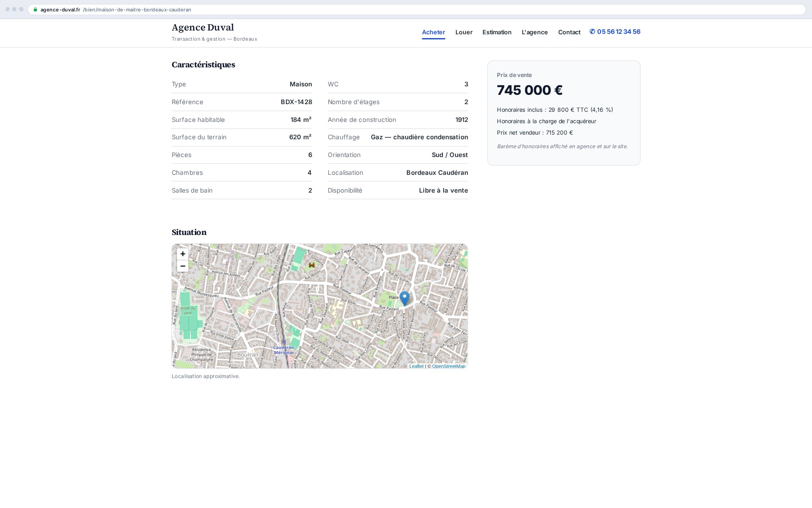Viewport: 812px width, 508px height.
Task: Click the surface habitable value 184 m²
Action: click(301, 120)
